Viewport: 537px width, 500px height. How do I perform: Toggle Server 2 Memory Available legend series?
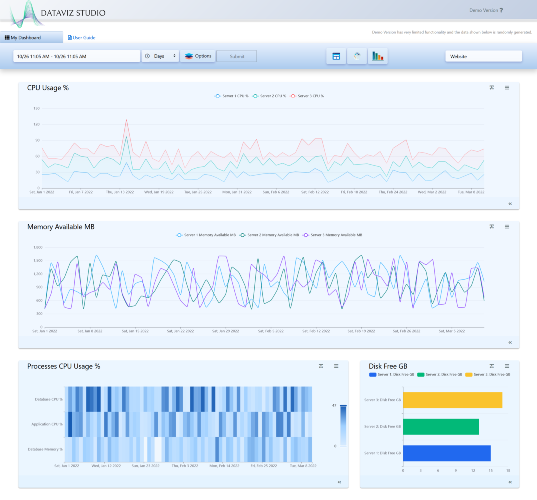point(270,235)
